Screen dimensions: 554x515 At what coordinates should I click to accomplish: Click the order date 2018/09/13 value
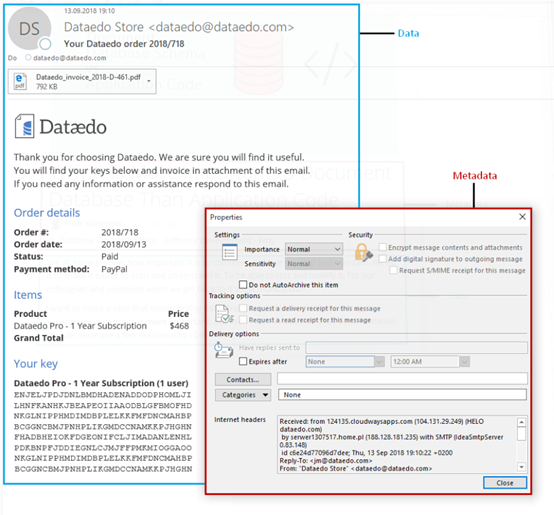pyautogui.click(x=124, y=244)
